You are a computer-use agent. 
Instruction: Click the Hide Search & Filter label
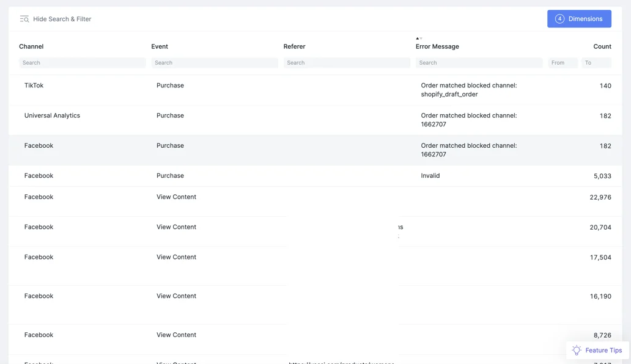[62, 19]
